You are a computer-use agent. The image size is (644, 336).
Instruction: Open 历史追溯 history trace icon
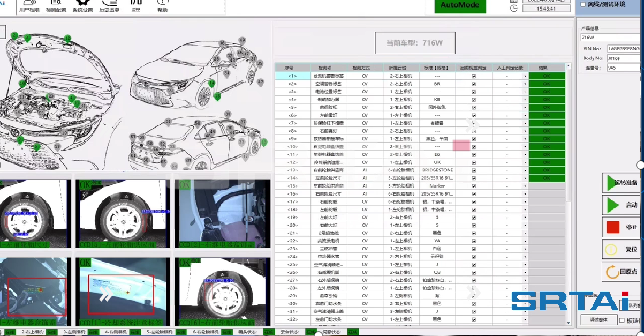coord(109,5)
